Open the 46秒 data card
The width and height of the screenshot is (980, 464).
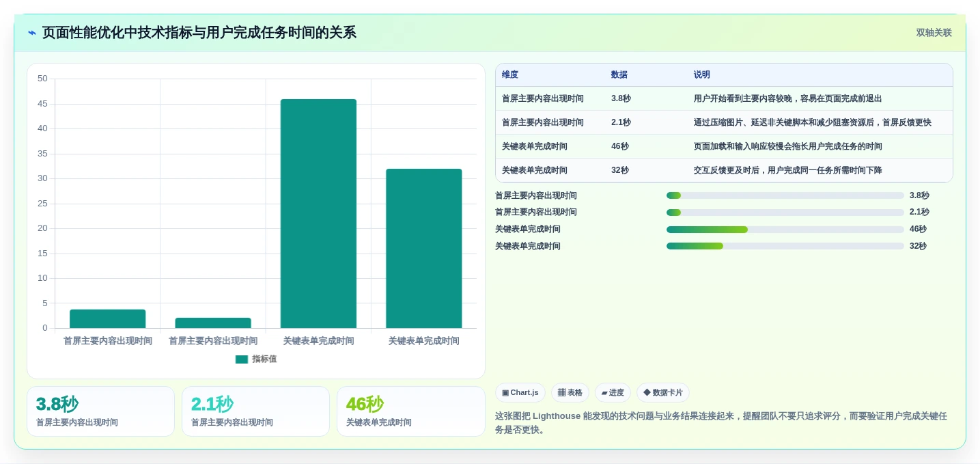tap(410, 411)
